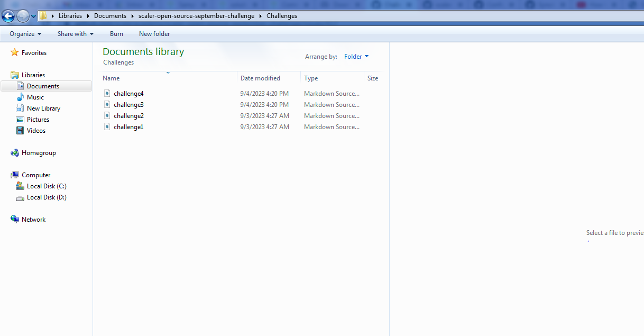Select the challenge3 file

click(x=128, y=104)
